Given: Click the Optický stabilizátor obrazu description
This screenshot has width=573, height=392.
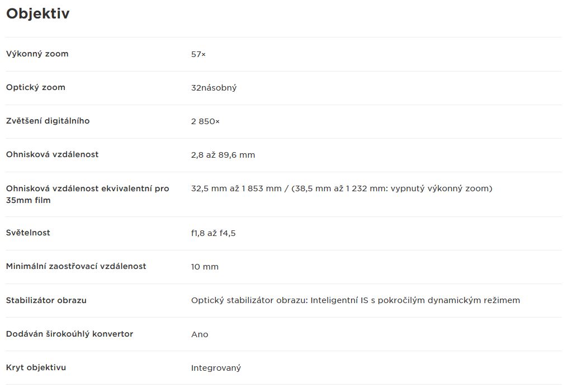Looking at the screenshot, I should (x=356, y=301).
